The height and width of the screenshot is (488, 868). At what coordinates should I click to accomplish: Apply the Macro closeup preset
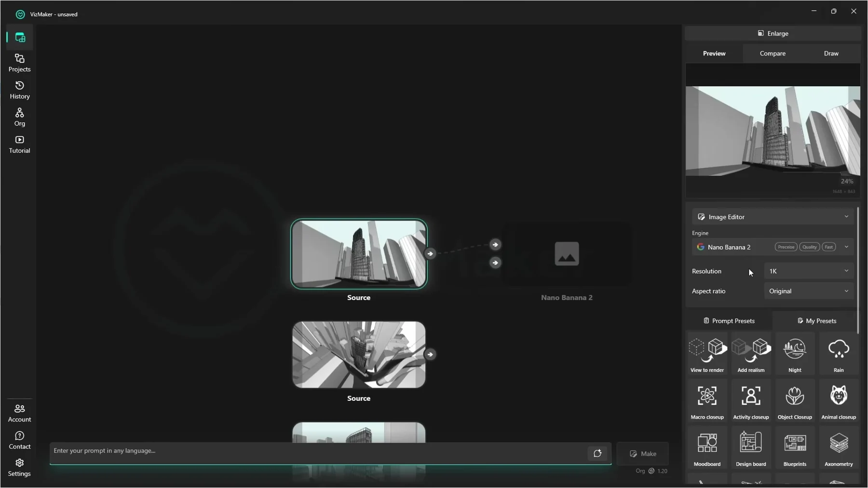tap(707, 400)
